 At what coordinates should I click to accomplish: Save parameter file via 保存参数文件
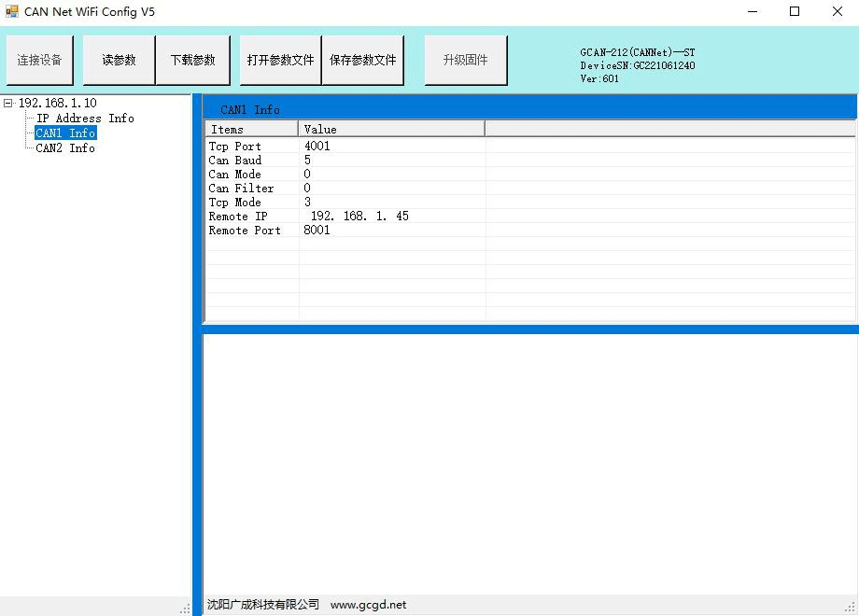362,60
